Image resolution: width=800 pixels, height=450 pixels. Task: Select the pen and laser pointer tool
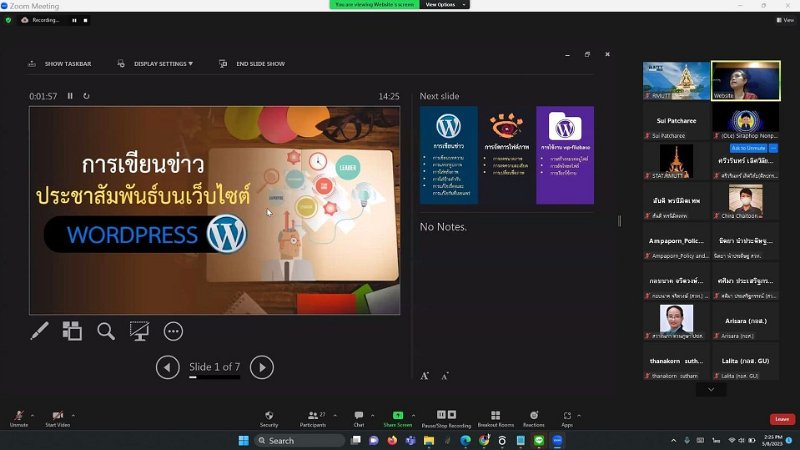(x=39, y=331)
